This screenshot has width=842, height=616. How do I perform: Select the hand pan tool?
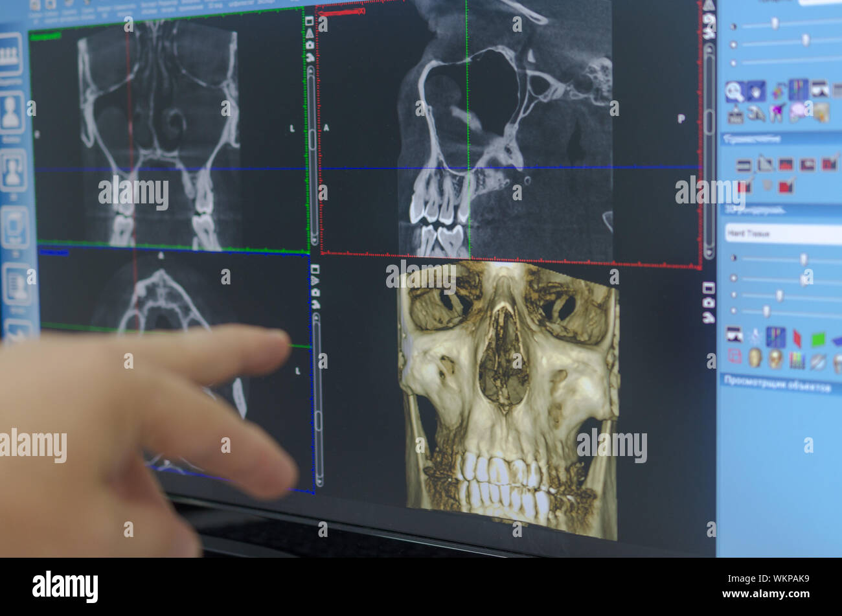coord(756,91)
